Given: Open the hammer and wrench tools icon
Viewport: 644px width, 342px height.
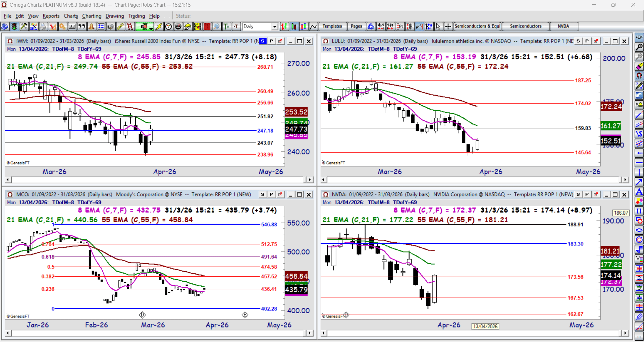Looking at the screenshot, I should [24, 26].
